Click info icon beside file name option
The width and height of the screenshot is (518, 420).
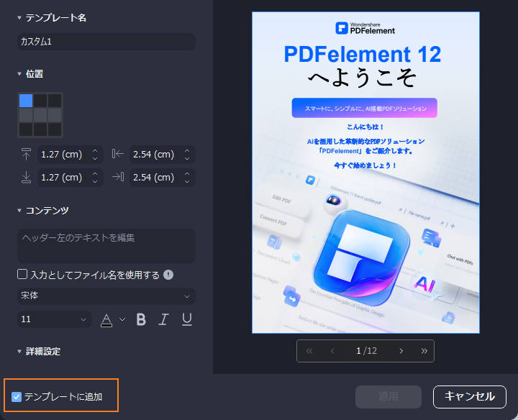pos(168,275)
